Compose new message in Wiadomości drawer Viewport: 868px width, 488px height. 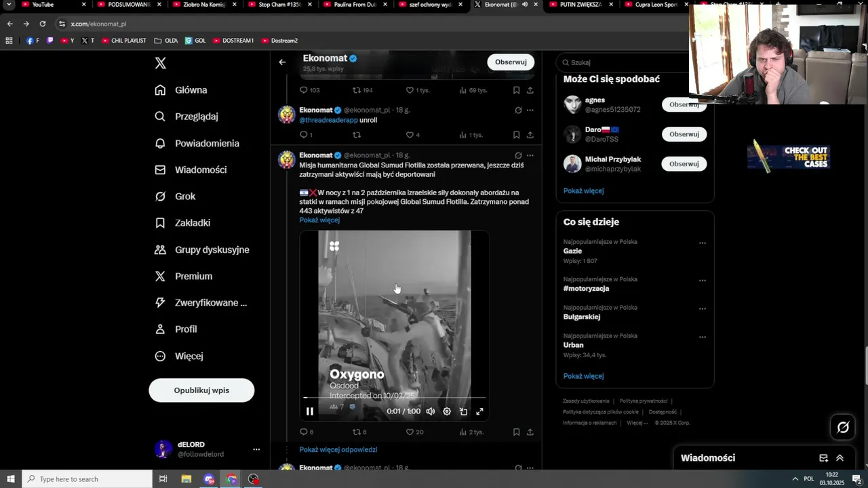[x=823, y=458]
